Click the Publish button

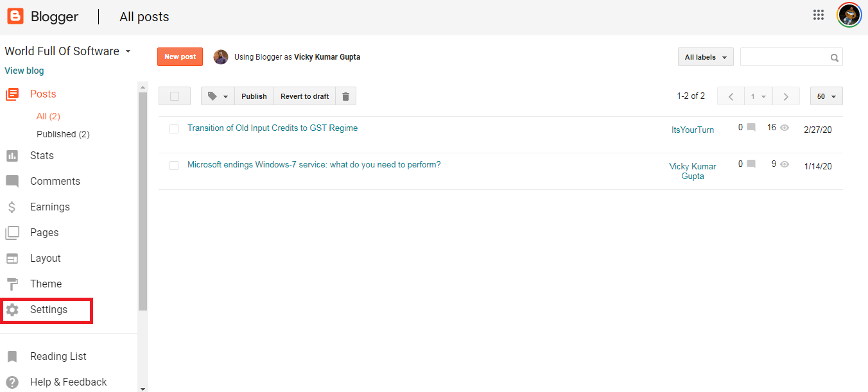254,96
